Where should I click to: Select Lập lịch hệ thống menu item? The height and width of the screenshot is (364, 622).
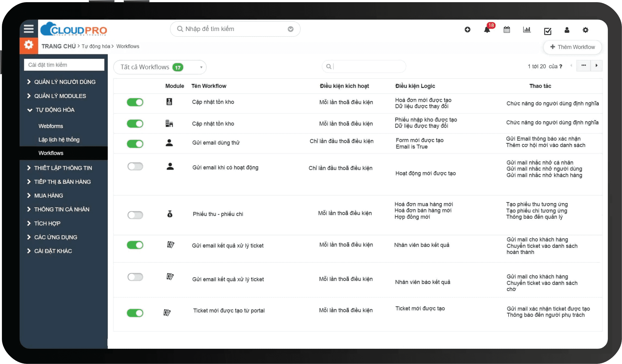point(59,140)
